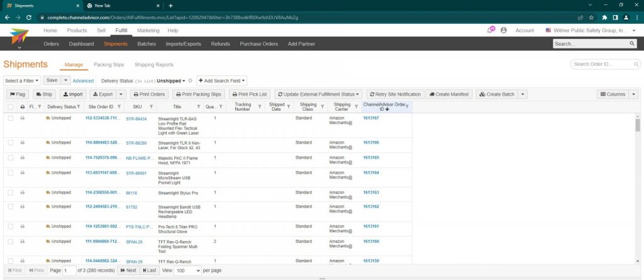Click the ChannelAdvisor logo icon

point(19,36)
